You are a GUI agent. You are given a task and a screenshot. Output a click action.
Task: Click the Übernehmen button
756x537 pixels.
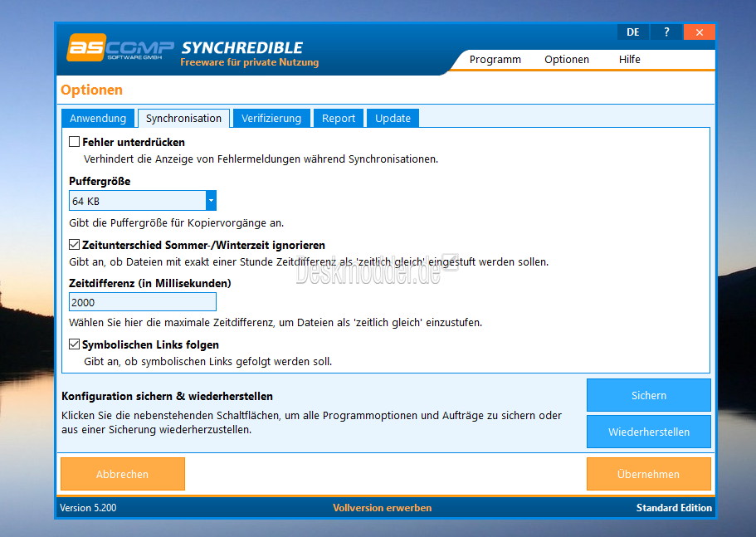tap(648, 474)
